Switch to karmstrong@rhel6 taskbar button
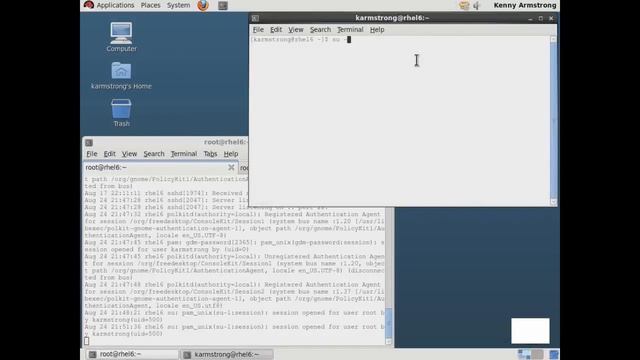Screen dimensions: 640x360 227,354
